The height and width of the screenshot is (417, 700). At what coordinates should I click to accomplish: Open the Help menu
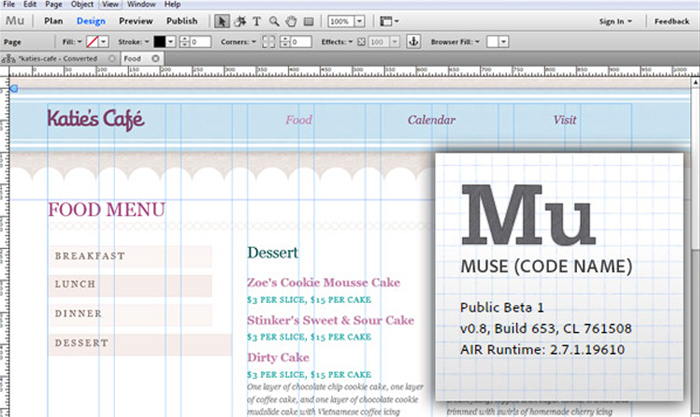(x=172, y=4)
